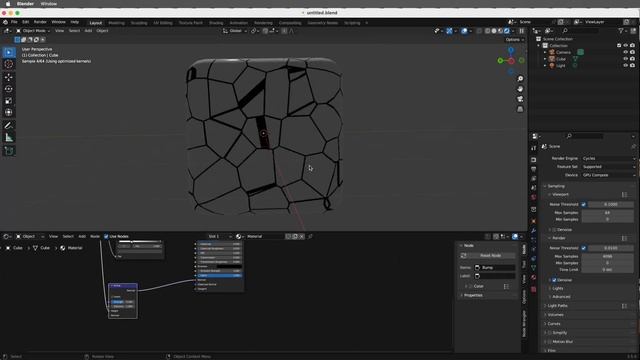
Task: Select the Select Box tool in the viewport toolbar
Action: coord(9,52)
